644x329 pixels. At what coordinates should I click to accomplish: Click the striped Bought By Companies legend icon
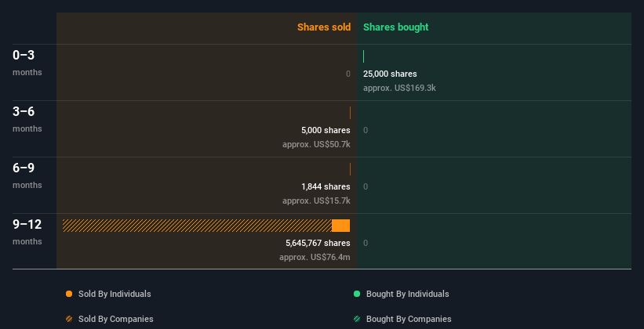coord(357,319)
